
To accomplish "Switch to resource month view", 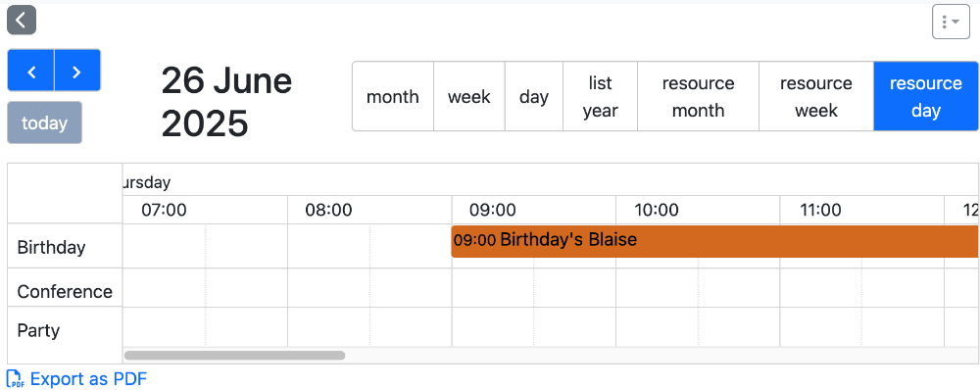I will point(698,96).
